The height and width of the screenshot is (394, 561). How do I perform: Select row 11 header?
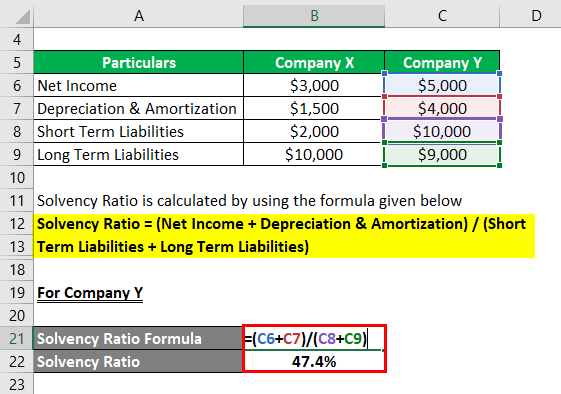(x=17, y=200)
